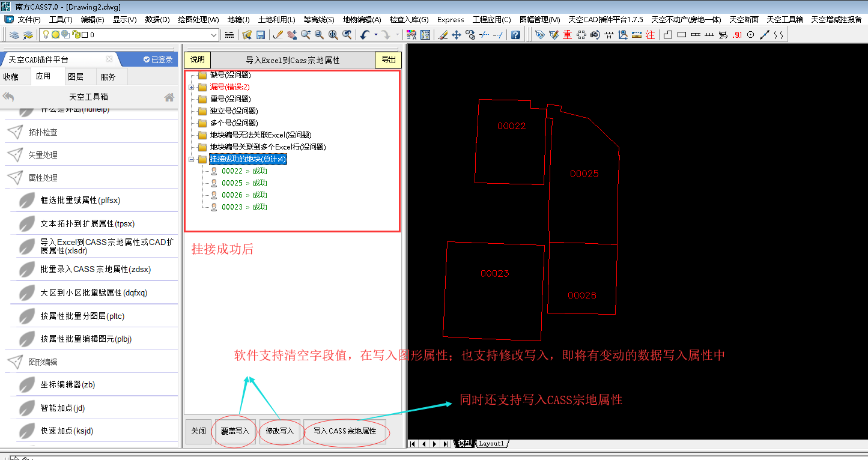Open the Help question mark icon
Image resolution: width=868 pixels, height=460 pixels.
(515, 35)
